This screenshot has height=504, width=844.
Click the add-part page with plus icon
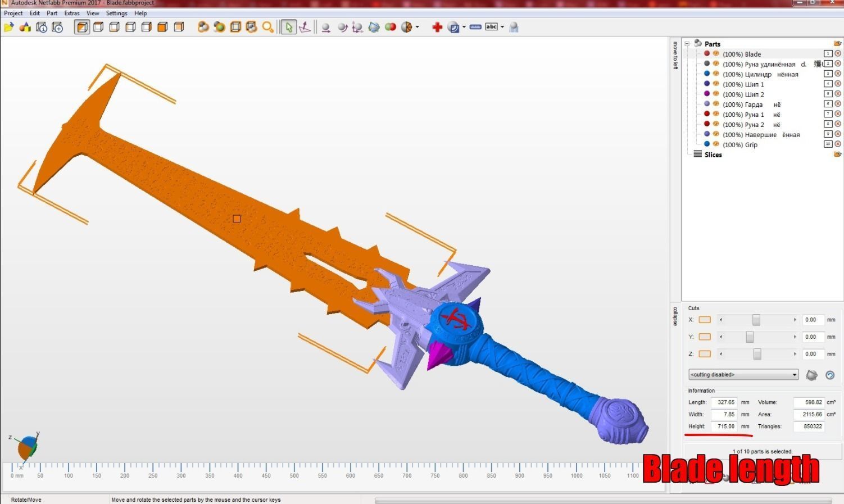(57, 27)
